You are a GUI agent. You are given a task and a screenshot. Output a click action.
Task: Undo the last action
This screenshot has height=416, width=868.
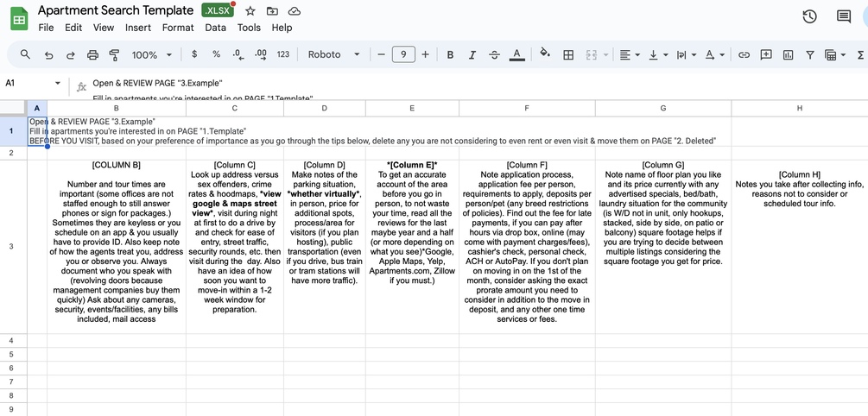48,54
